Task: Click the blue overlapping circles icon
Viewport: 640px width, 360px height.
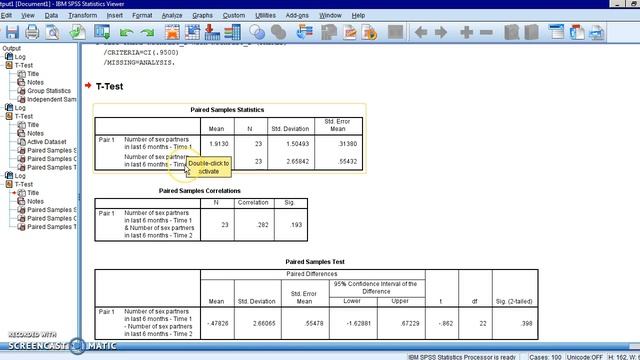Action: [257, 32]
